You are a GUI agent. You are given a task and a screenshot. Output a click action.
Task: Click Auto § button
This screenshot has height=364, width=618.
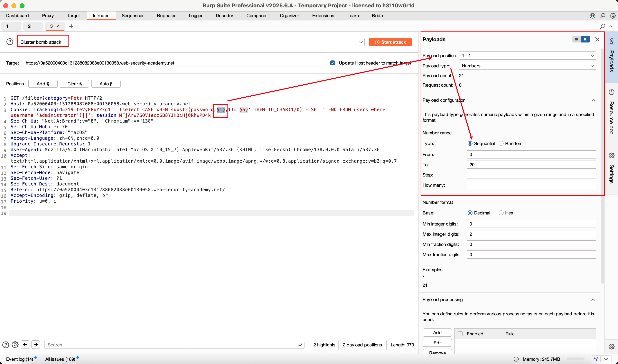coord(106,84)
